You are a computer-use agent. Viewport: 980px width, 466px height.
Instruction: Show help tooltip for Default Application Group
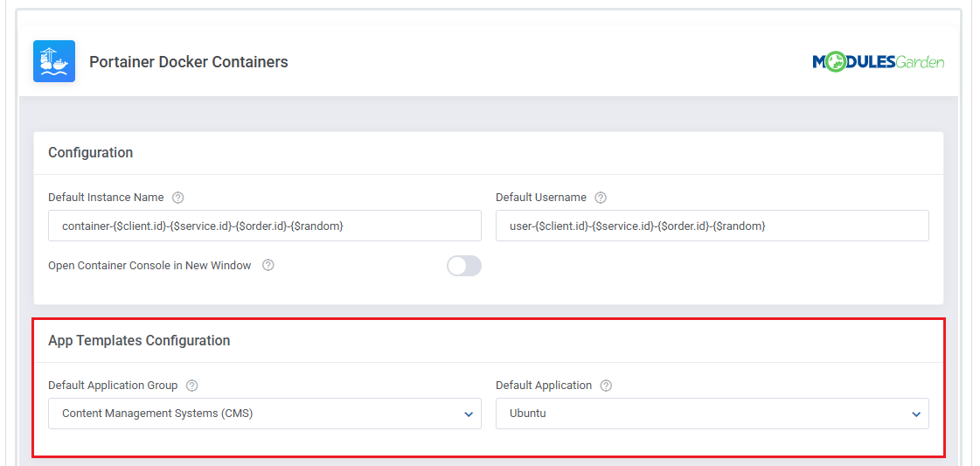point(192,386)
